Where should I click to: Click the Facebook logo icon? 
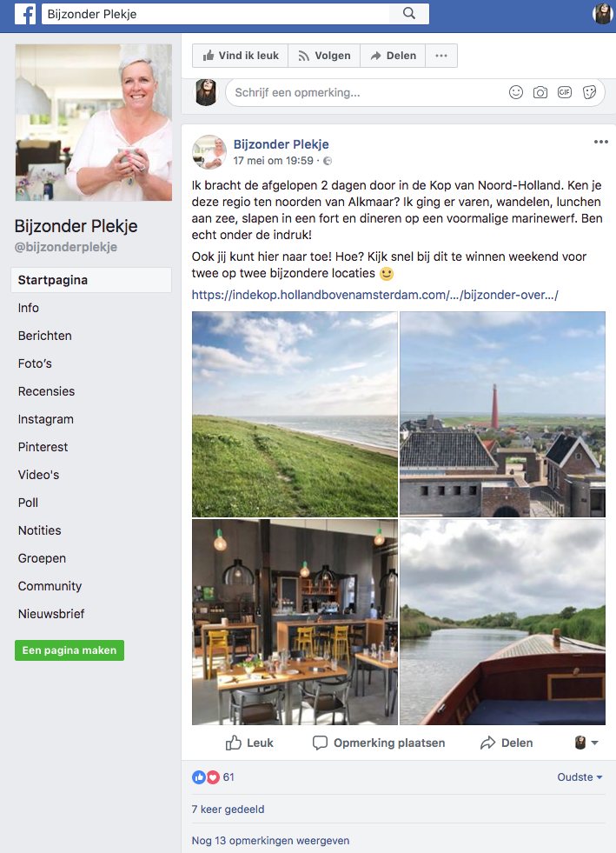coord(25,14)
